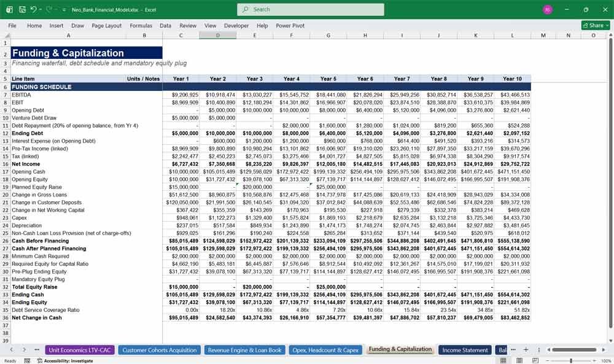This screenshot has height=364, width=614.
Task: Switch to Opex, Headcount & Capex sheet
Action: click(x=325, y=350)
